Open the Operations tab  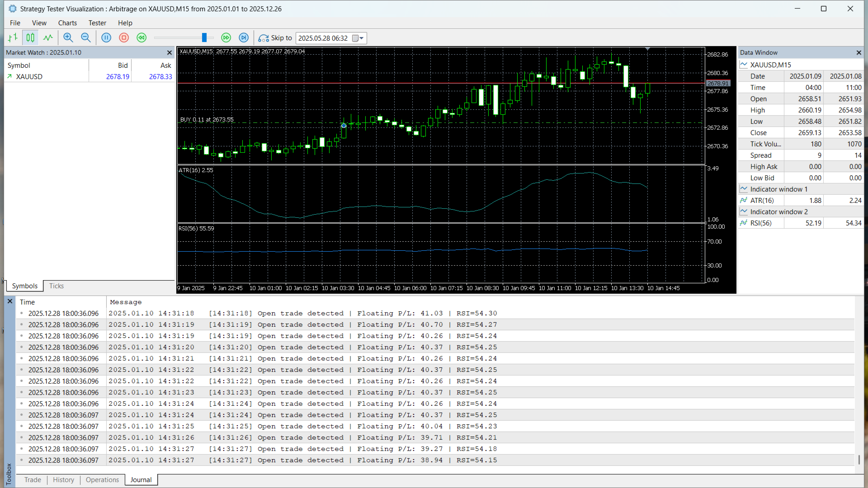(x=102, y=480)
